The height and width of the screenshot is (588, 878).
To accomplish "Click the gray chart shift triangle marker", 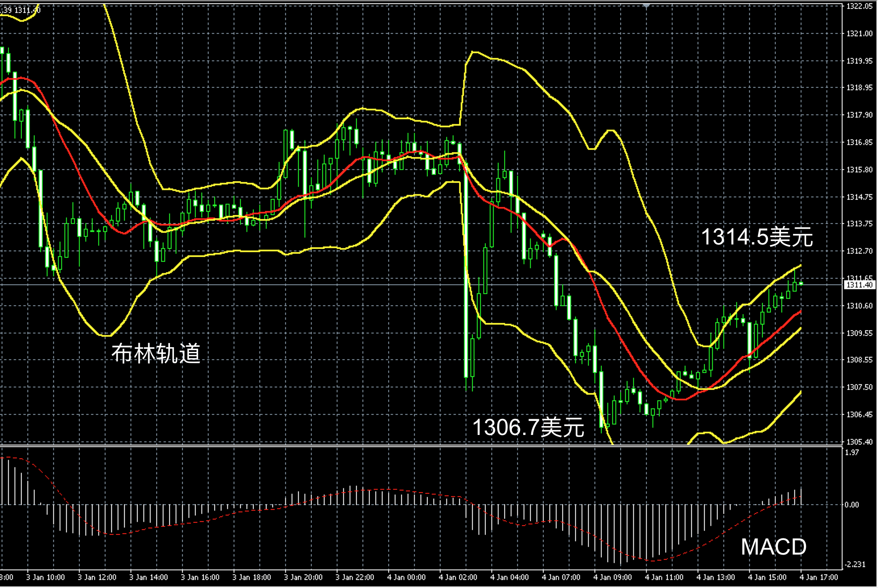I will click(646, 6).
